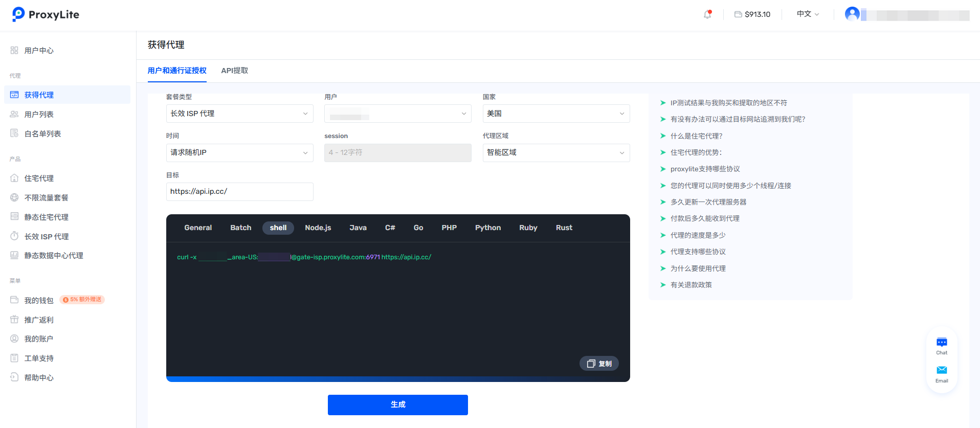Click the session input field
Viewport: 980px width, 428px height.
point(398,153)
